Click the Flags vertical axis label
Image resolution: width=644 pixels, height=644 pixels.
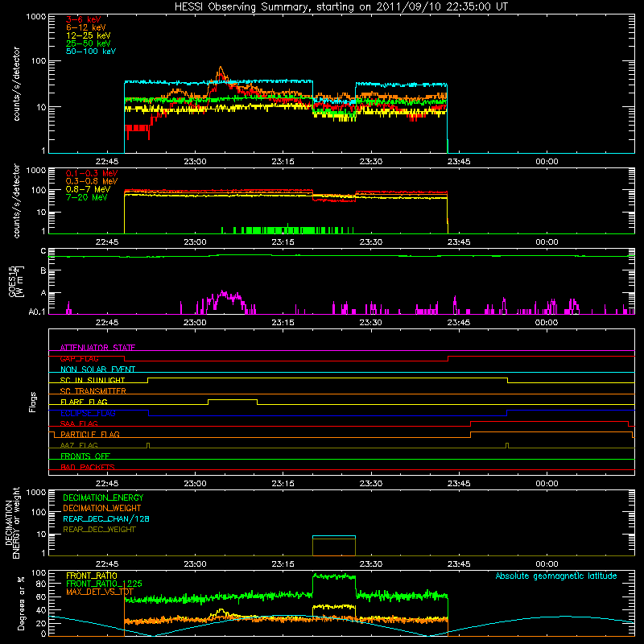33,402
